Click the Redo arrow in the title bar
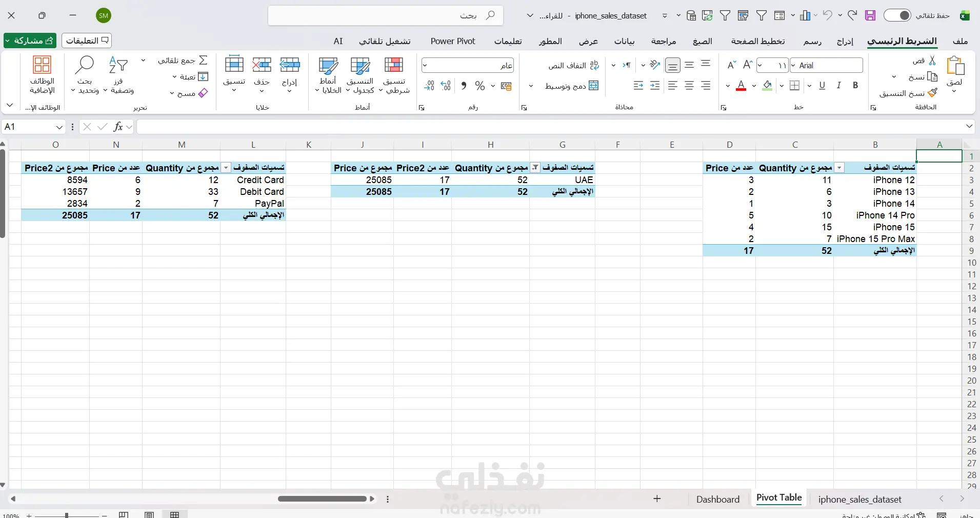 (x=852, y=15)
